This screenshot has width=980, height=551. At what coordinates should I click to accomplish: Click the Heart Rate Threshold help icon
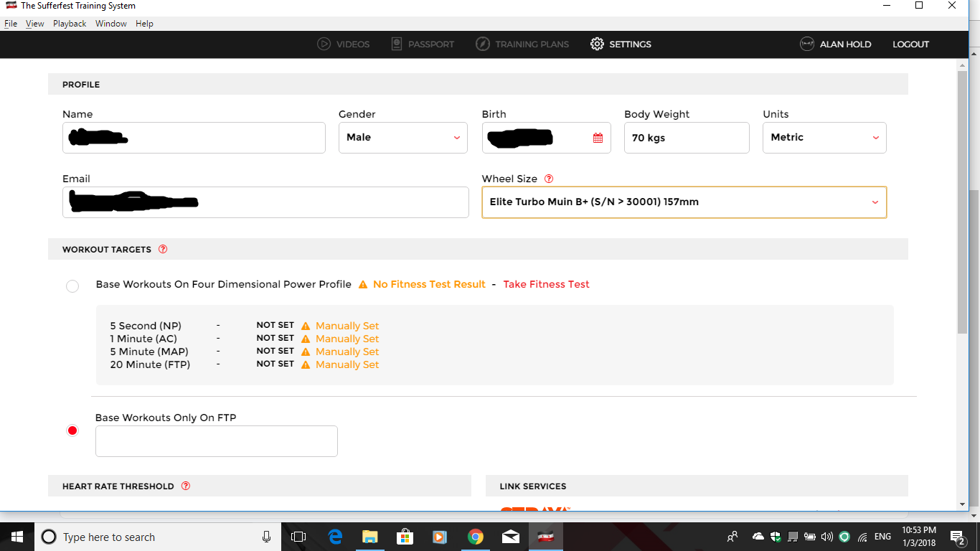[185, 486]
